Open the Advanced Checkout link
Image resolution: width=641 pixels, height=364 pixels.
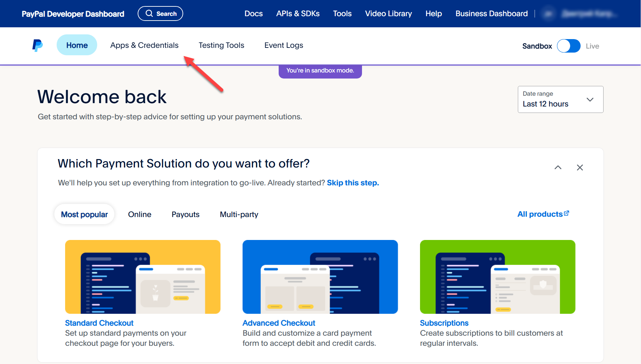tap(279, 323)
